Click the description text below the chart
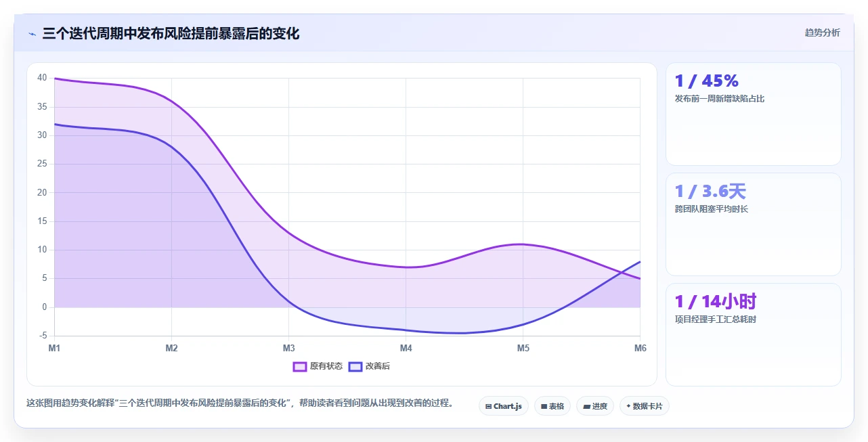 [240, 403]
